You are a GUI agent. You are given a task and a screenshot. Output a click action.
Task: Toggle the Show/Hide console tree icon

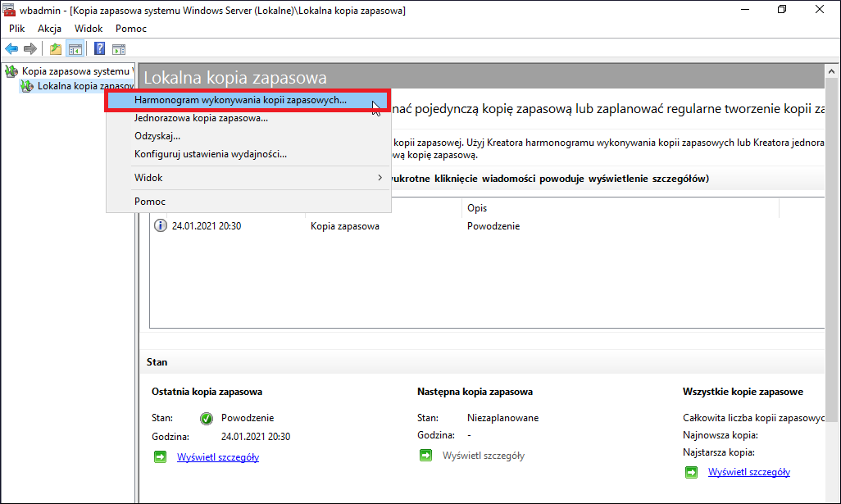75,49
